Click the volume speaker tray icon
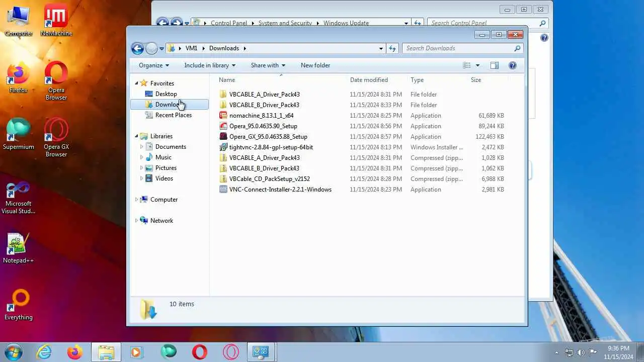 tap(581, 352)
